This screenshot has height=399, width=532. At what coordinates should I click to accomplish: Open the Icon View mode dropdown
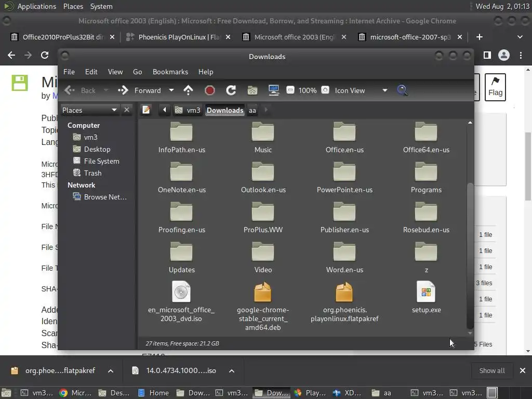click(361, 90)
